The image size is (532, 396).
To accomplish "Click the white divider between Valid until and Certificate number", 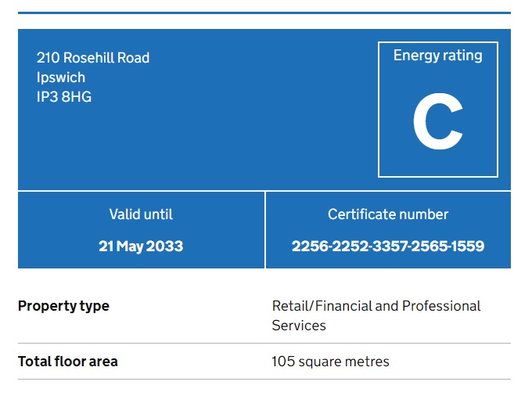I will 265,230.
